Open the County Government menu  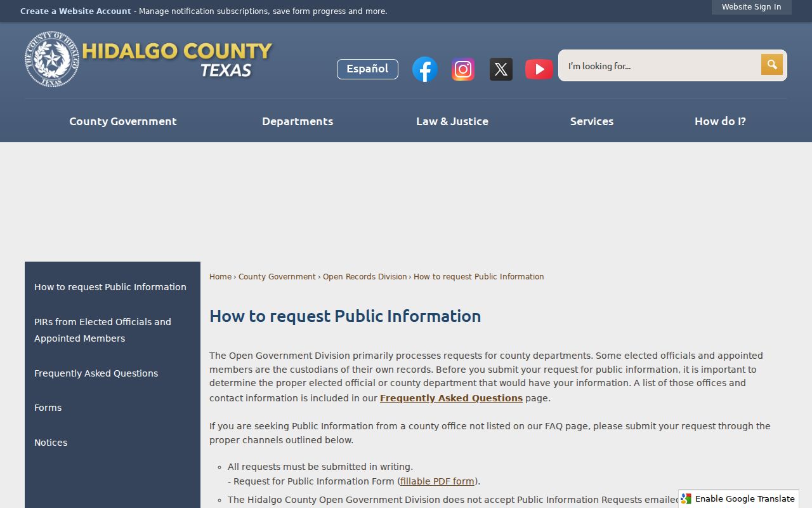(x=123, y=121)
